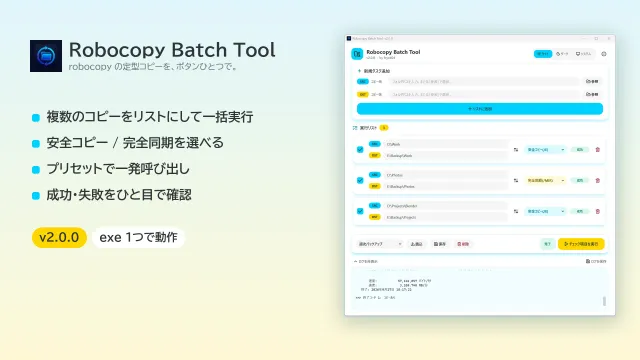Uncheck the C:\Projects task checkbox
The width and height of the screenshot is (640, 360).
pyautogui.click(x=360, y=211)
